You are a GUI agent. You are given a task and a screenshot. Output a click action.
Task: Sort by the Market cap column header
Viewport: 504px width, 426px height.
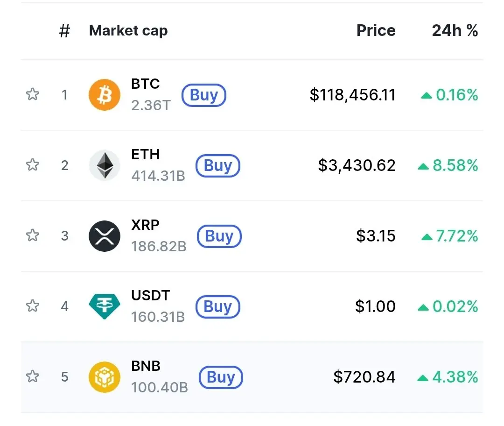click(128, 31)
